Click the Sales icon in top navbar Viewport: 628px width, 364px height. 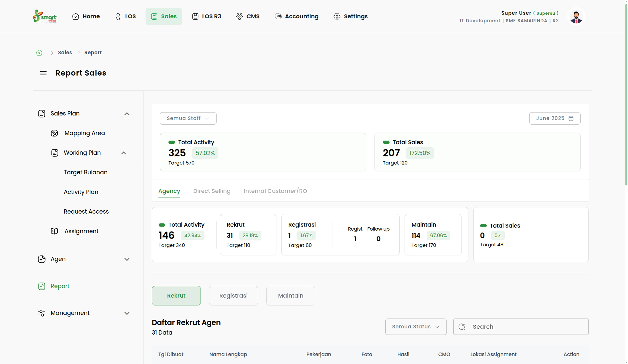154,16
